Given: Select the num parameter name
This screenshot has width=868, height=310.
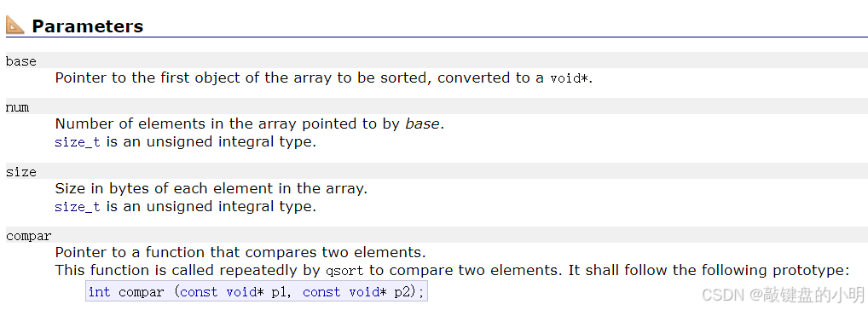Looking at the screenshot, I should (x=17, y=107).
